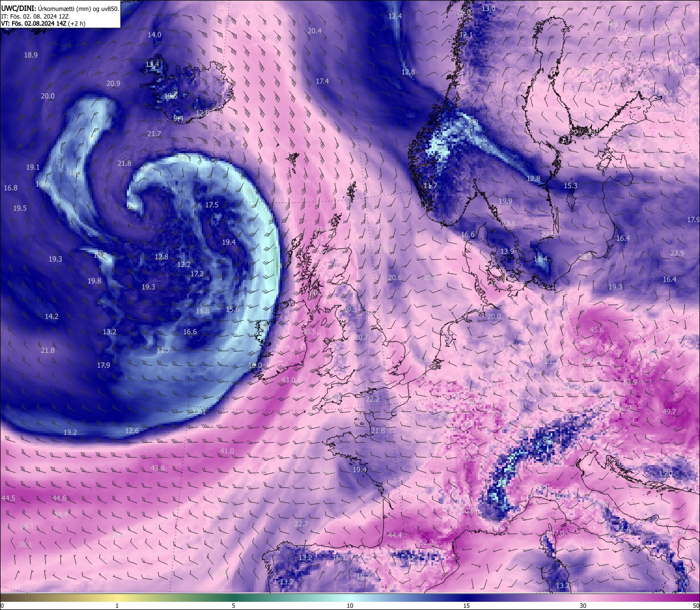Select the 41.0 value label
Screen dimensions: 700x610
click(227, 451)
